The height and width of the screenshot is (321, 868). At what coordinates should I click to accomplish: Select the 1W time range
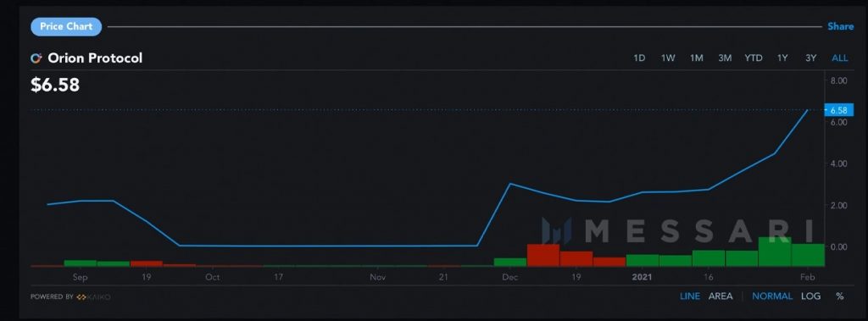(668, 58)
